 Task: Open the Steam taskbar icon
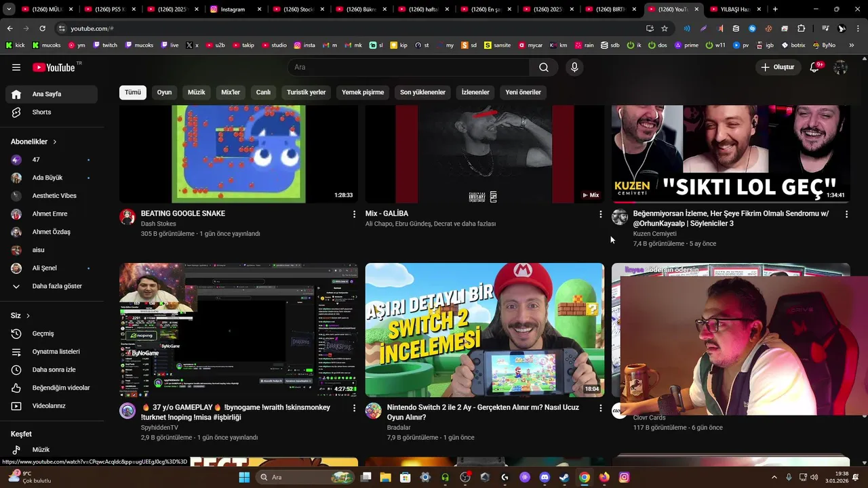[564, 477]
